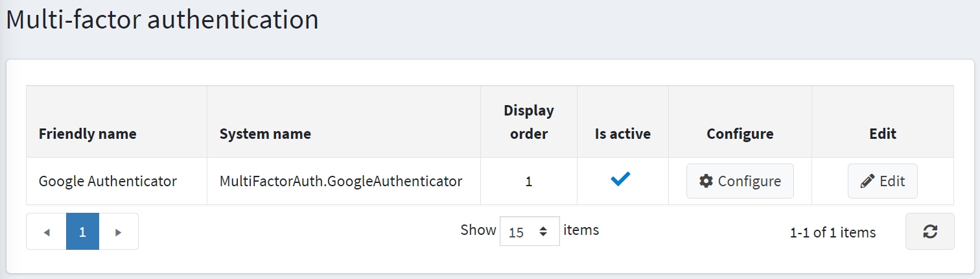This screenshot has height=279, width=980.
Task: Click the 'Show' label beside page size
Action: 478,230
